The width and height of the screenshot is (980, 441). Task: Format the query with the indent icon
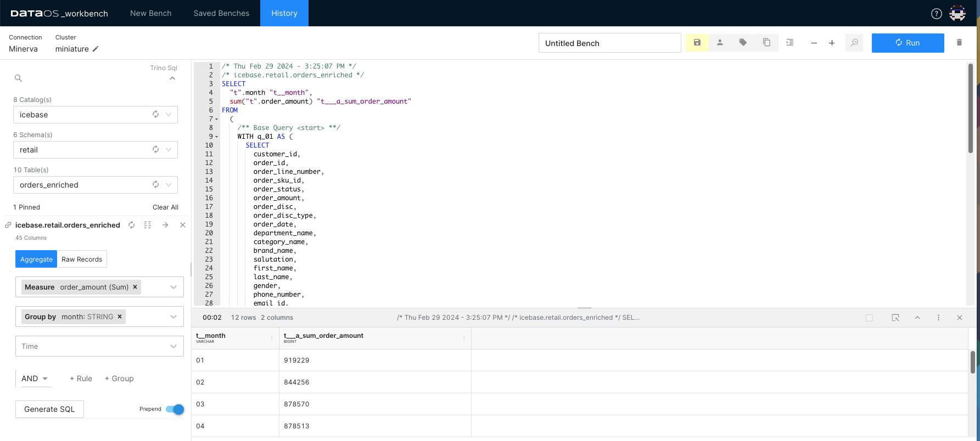(789, 43)
